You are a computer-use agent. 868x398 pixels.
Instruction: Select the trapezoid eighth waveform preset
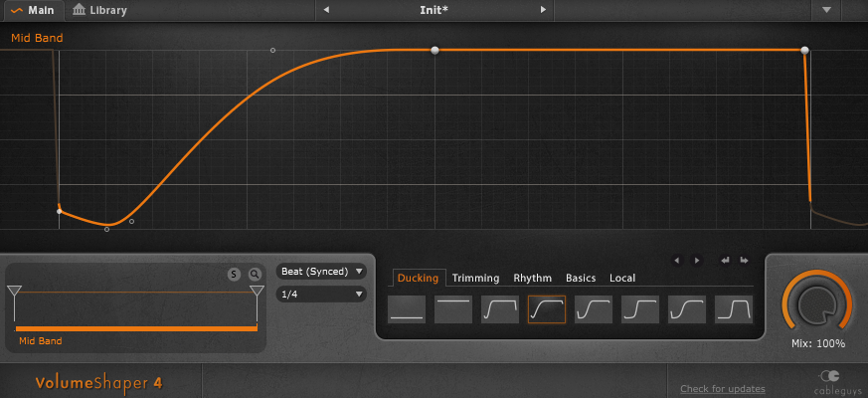734,309
